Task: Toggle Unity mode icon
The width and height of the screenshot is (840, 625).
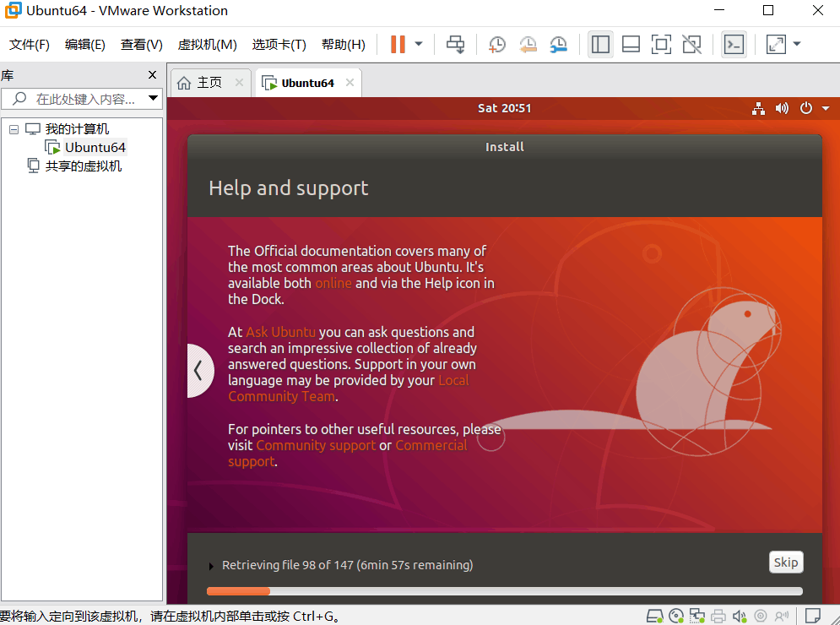Action: (x=691, y=44)
